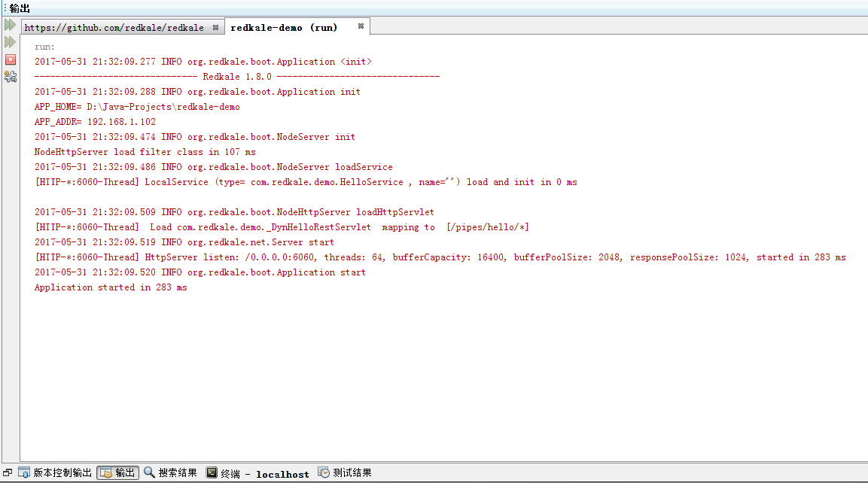The height and width of the screenshot is (483, 868).
Task: Select the redkale-demo (run) tab
Action: pos(284,27)
